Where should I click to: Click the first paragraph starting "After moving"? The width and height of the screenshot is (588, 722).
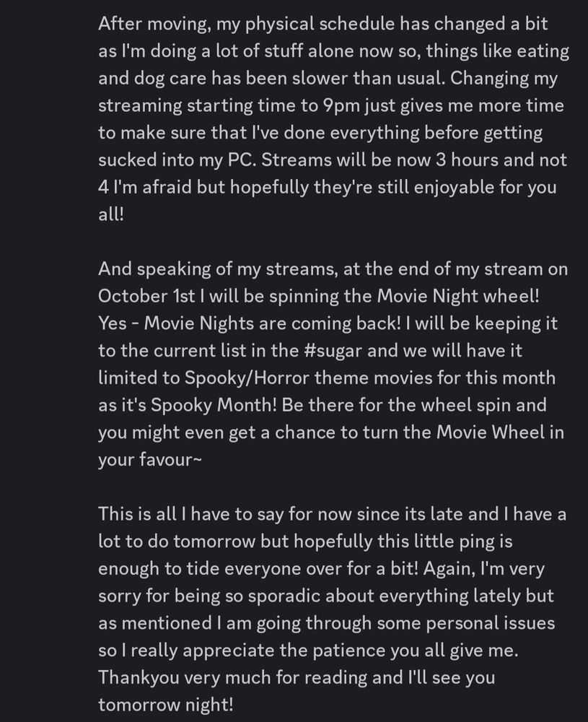click(333, 119)
